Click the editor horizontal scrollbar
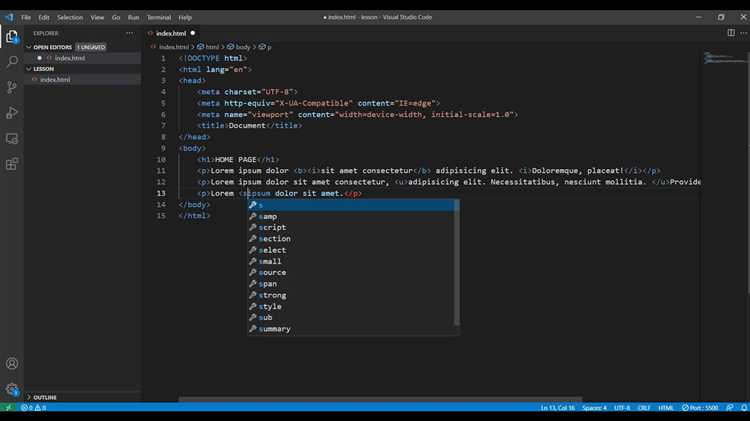This screenshot has height=421, width=750. (x=380, y=399)
